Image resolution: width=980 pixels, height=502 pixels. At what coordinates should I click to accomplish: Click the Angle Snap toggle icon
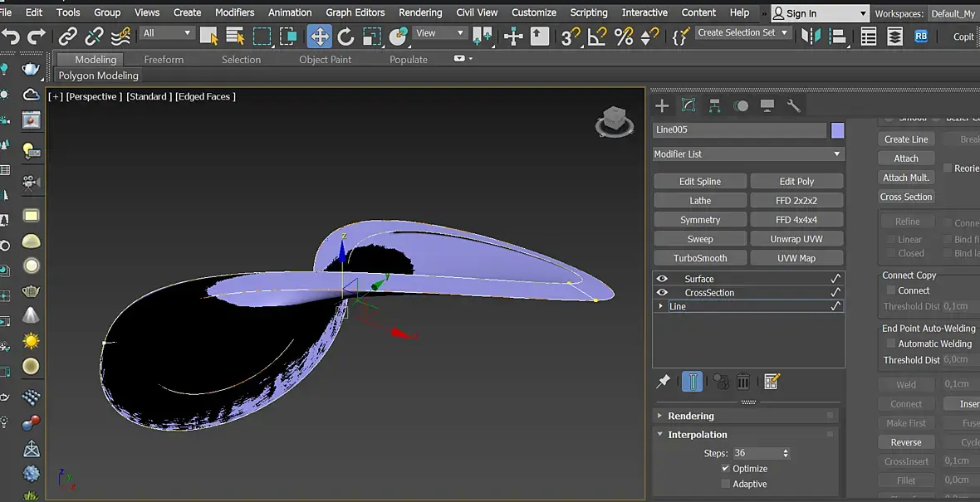597,36
